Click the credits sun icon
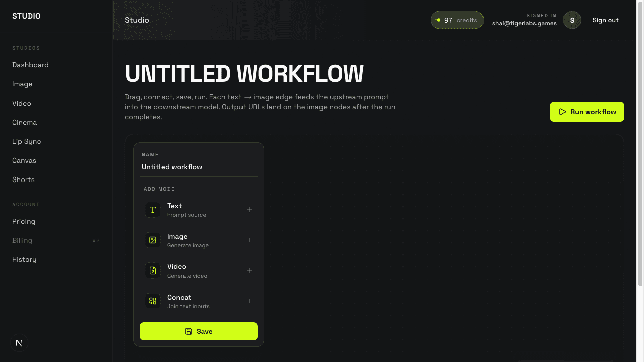Viewport: 644px width, 362px height. [439, 20]
